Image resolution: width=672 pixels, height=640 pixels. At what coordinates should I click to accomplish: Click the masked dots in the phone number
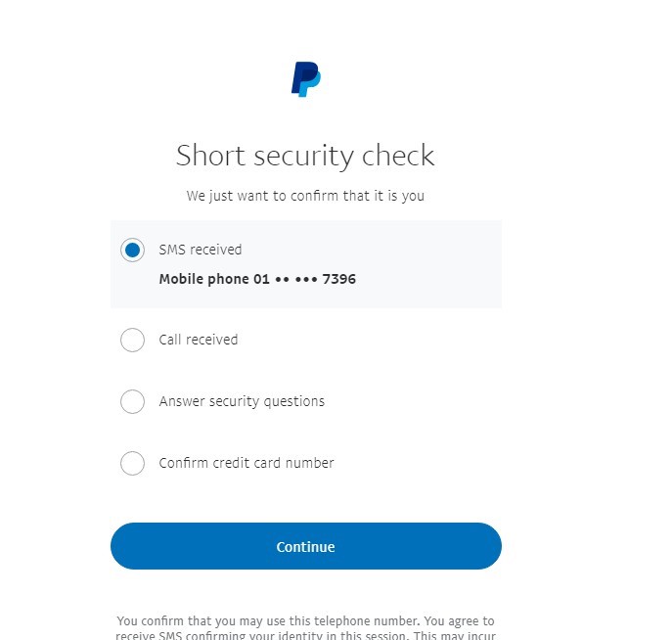pos(295,279)
